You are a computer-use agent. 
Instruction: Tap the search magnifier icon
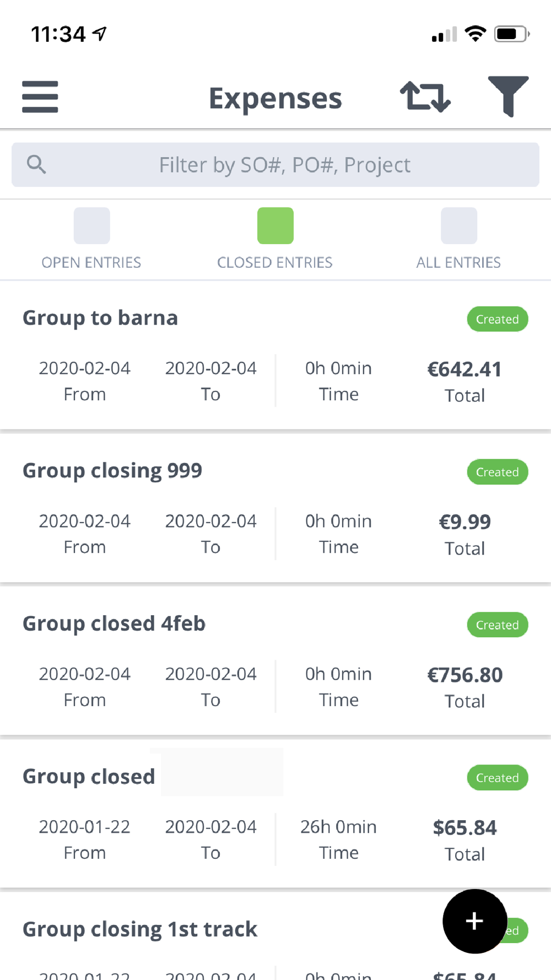tap(36, 164)
